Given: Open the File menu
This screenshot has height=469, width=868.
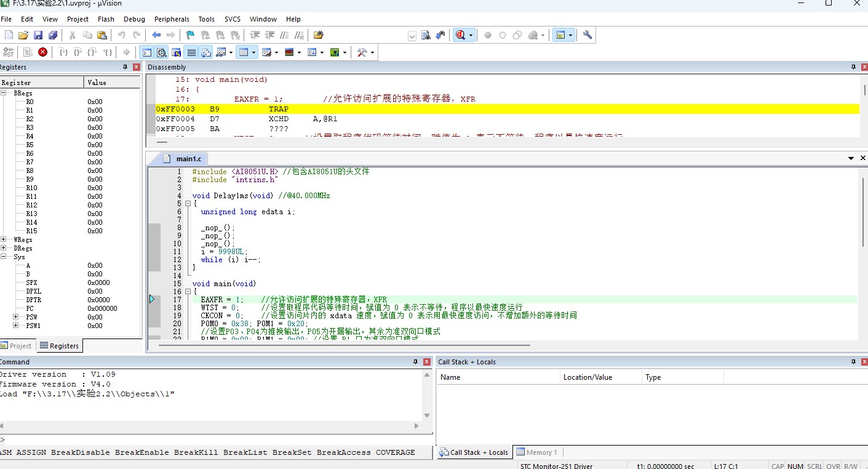Looking at the screenshot, I should pos(6,19).
